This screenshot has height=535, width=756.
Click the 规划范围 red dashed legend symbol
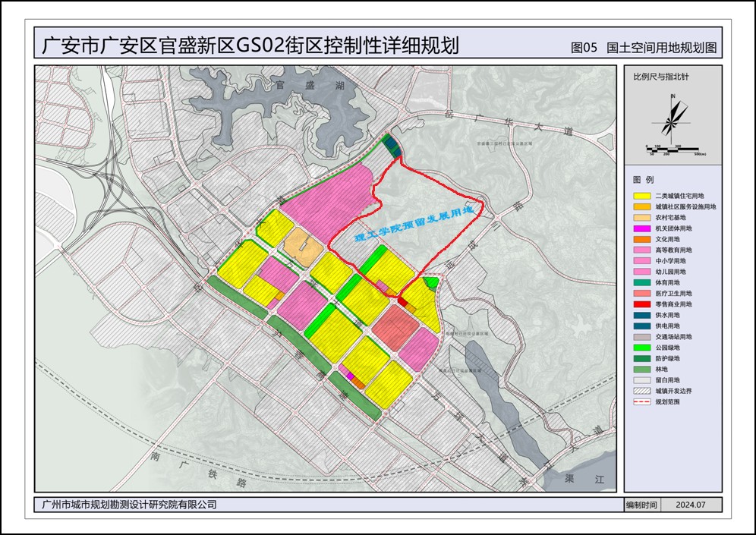(641, 401)
